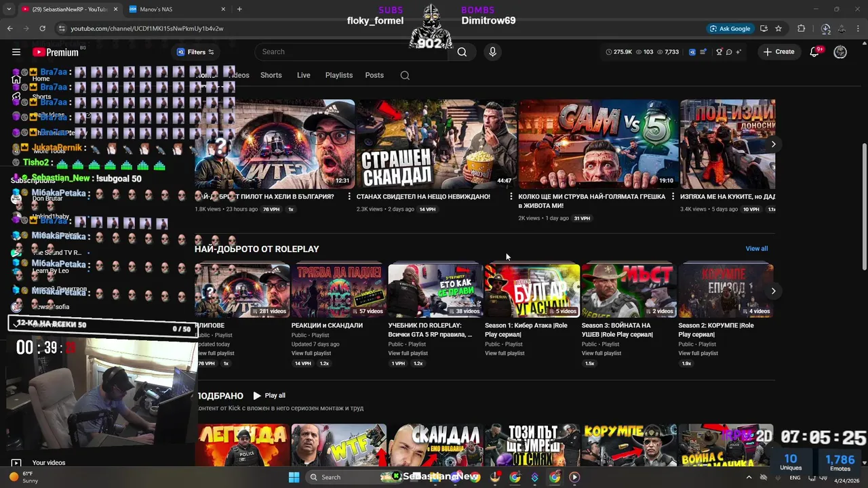Open options for КОЛКО ЩЕ МИ СТРУВА video
868x488 pixels.
[x=673, y=197]
